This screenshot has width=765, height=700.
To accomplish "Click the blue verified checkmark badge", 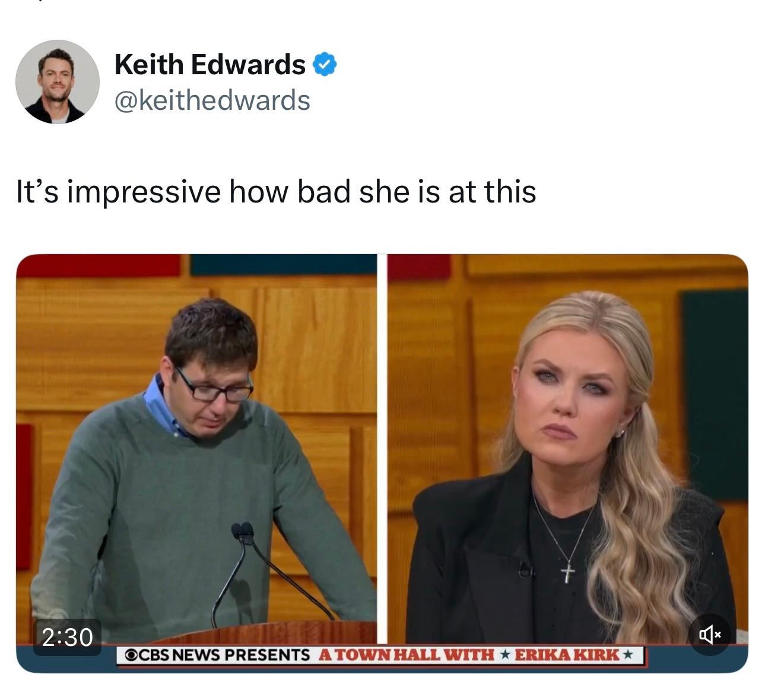I will 325,64.
